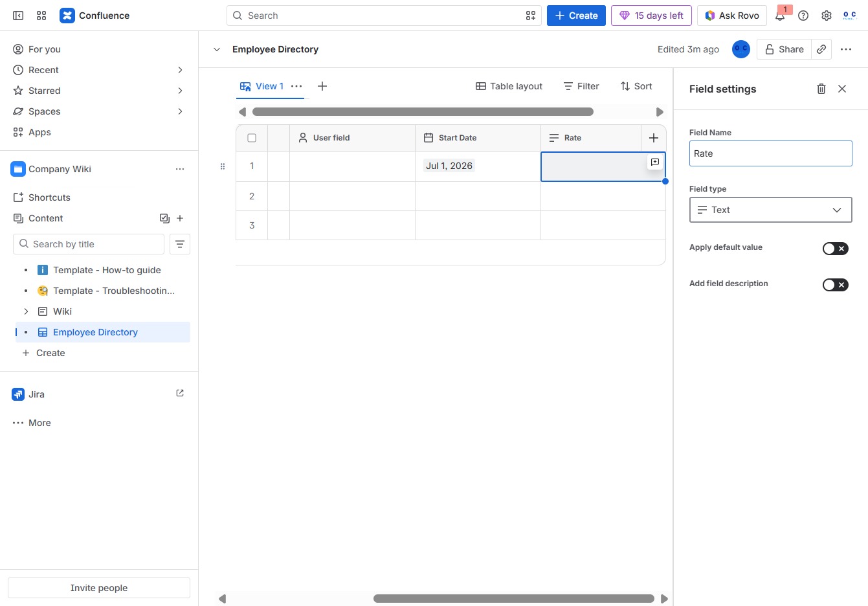Expand the Recent section chevron
Viewport: 868px width, 606px height.
coord(180,70)
